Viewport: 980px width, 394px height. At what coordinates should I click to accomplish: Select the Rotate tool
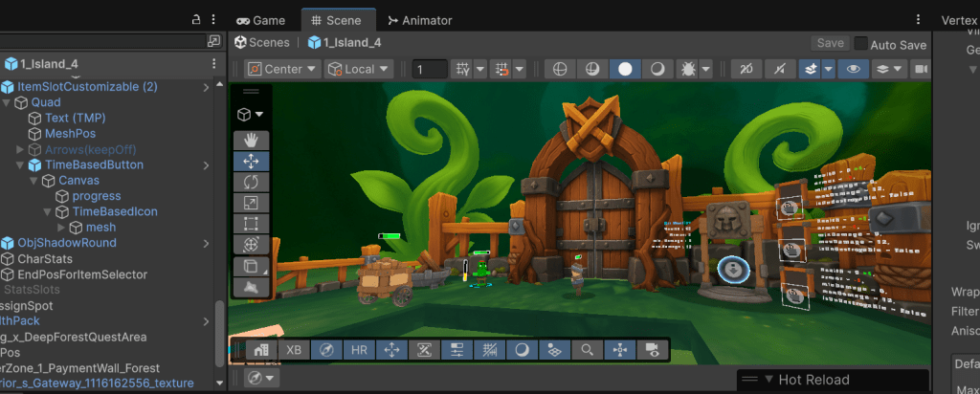point(251,182)
